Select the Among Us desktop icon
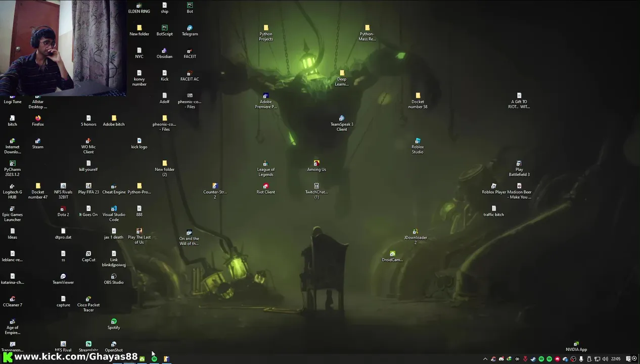The image size is (640, 364). coord(316,166)
